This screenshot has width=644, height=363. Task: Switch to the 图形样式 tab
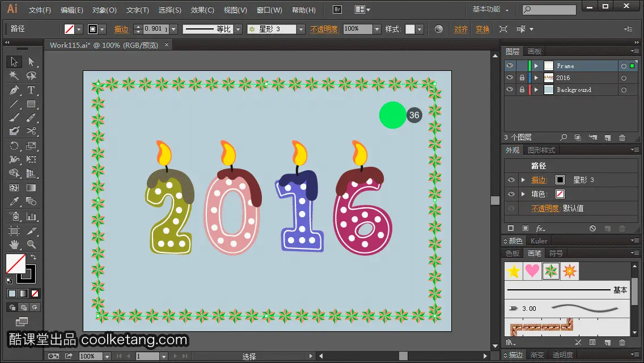click(x=541, y=150)
